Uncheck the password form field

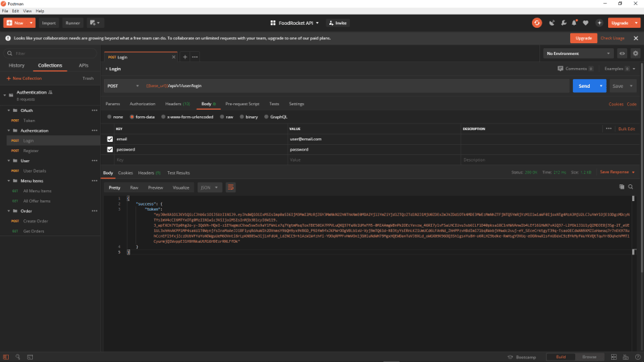click(110, 149)
